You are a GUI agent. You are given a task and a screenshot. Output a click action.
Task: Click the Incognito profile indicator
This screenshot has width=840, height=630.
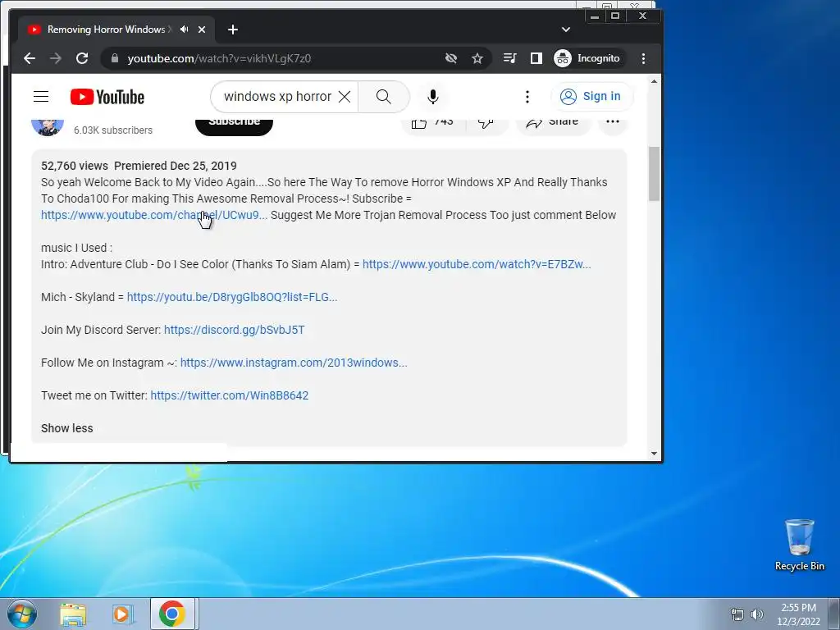pyautogui.click(x=587, y=58)
